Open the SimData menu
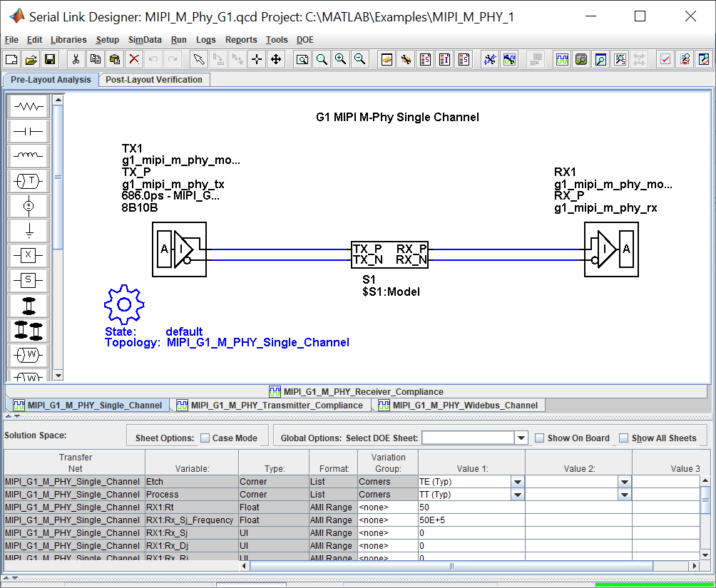The height and width of the screenshot is (588, 716). (x=145, y=40)
